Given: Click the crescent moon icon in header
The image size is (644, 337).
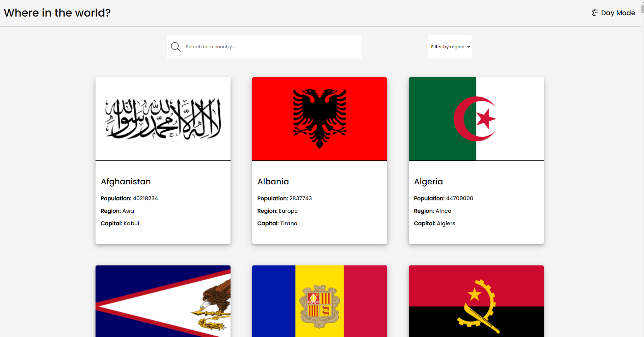Looking at the screenshot, I should [x=594, y=12].
